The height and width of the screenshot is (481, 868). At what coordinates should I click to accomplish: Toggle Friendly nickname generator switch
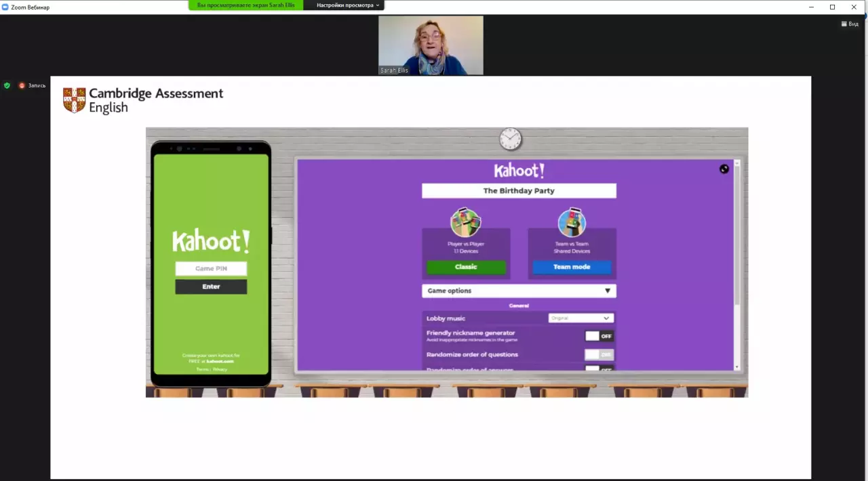click(599, 336)
